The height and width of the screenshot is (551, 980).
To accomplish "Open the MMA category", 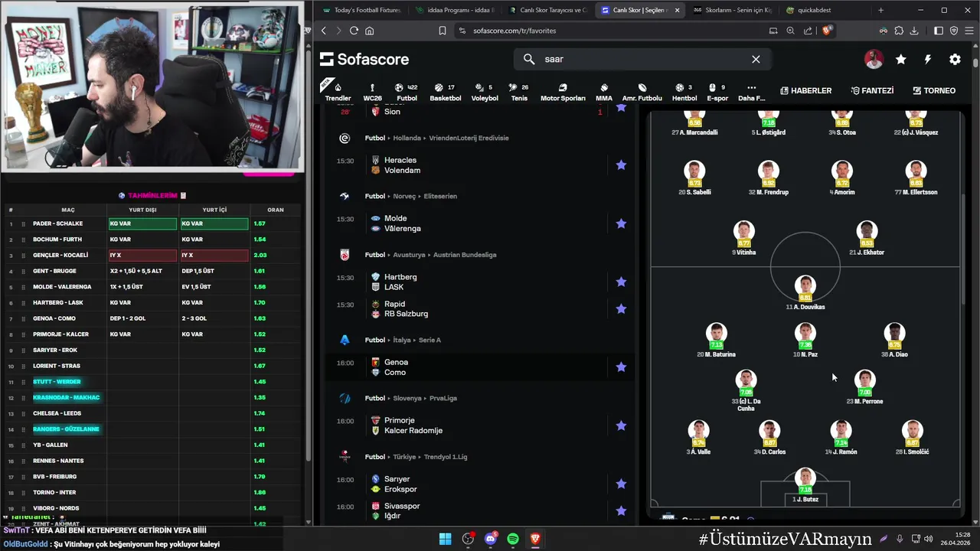I will click(604, 92).
